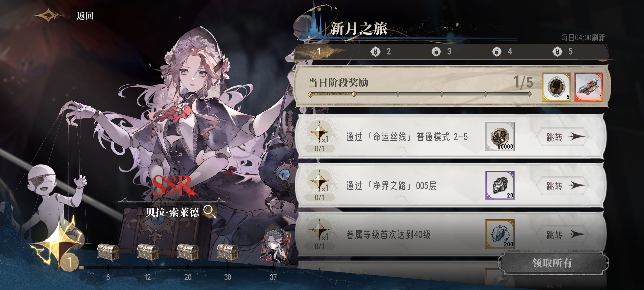Tap the red scroll stage reward icon
This screenshot has height=290, width=644.
[588, 87]
